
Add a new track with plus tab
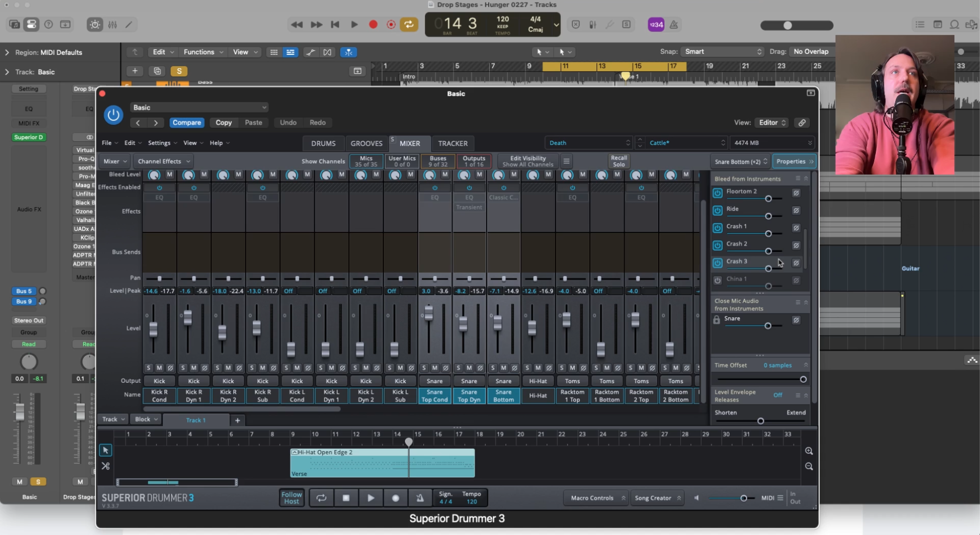coord(237,420)
